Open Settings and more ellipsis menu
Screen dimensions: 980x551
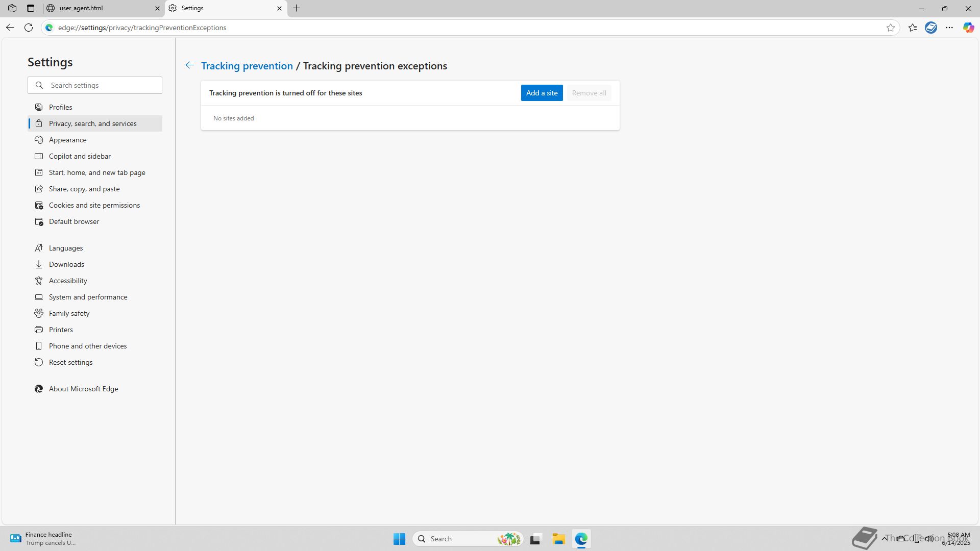[x=949, y=28]
